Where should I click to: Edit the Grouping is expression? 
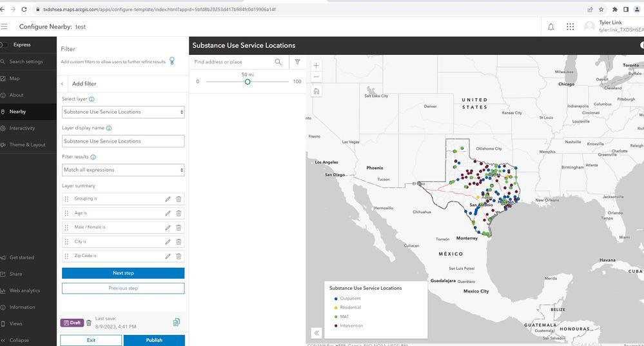168,199
